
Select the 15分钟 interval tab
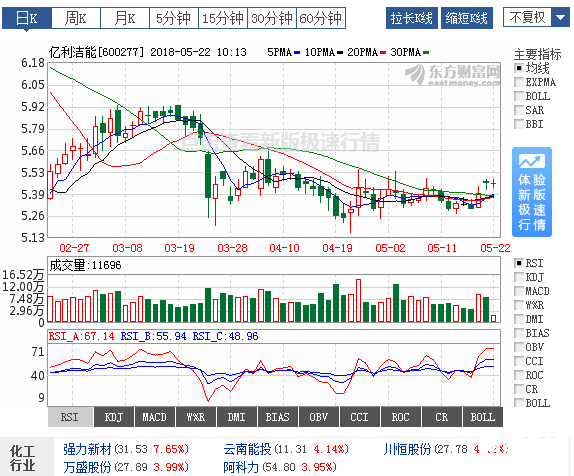point(223,18)
